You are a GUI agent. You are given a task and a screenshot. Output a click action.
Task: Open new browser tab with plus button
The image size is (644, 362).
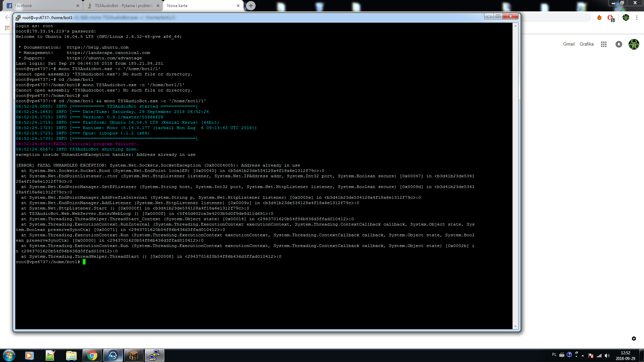pyautogui.click(x=251, y=6)
